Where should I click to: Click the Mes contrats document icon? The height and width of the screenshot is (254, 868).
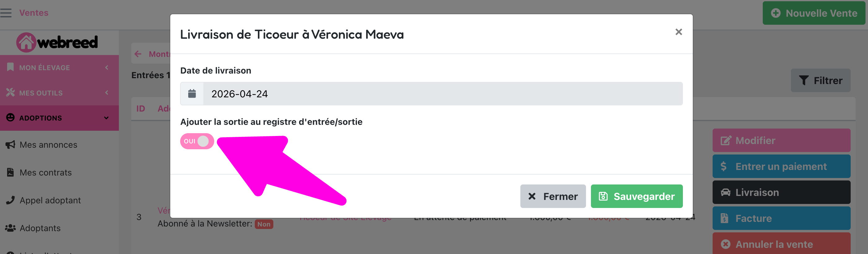(11, 172)
